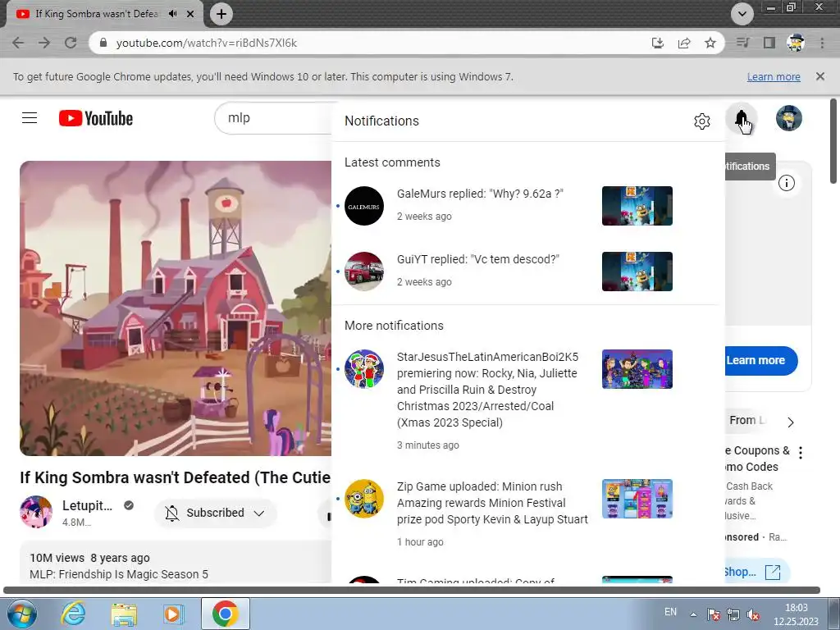Show hidden tray icons arrow
Screen dimensions: 840x630
coord(693,614)
